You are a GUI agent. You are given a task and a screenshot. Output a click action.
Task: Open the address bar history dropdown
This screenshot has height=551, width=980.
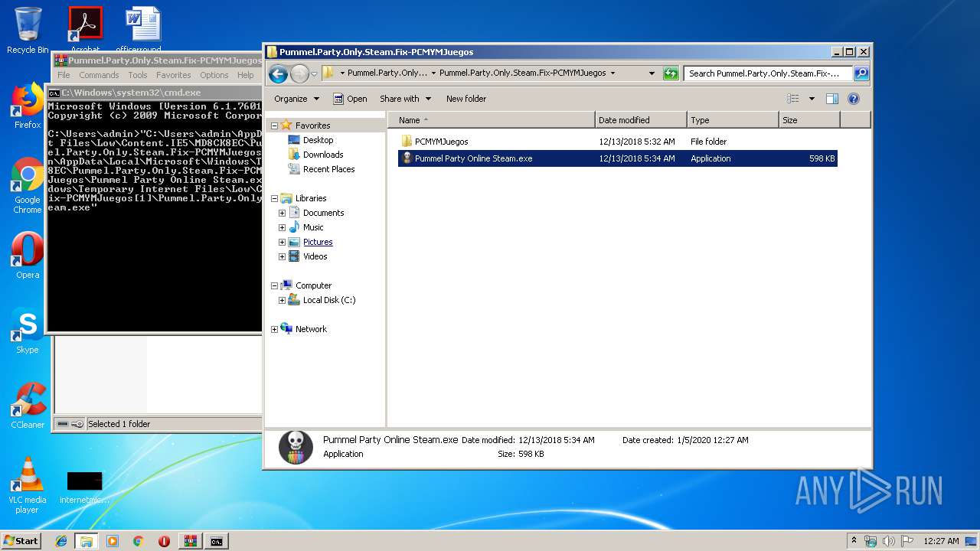[x=652, y=73]
